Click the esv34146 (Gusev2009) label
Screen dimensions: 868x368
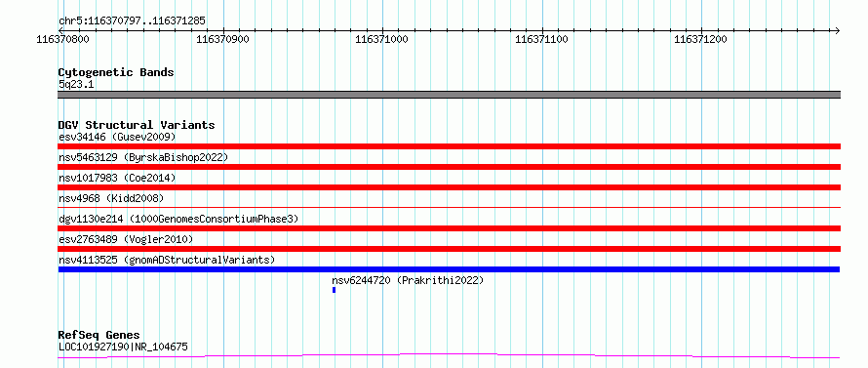[x=117, y=137]
